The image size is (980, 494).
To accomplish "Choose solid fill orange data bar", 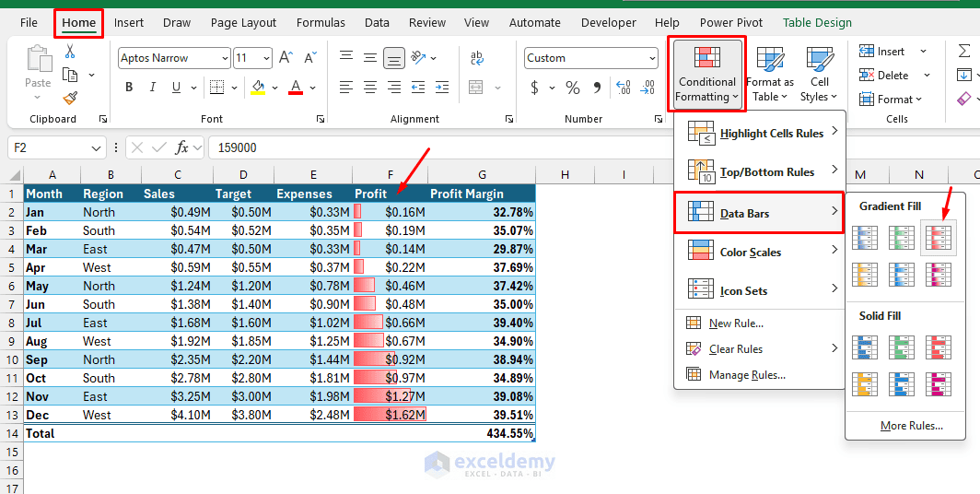I will (x=864, y=384).
